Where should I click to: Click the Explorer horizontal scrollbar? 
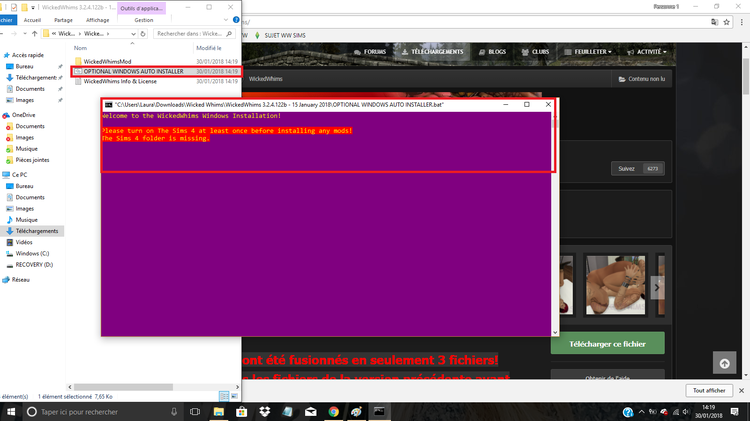123,387
